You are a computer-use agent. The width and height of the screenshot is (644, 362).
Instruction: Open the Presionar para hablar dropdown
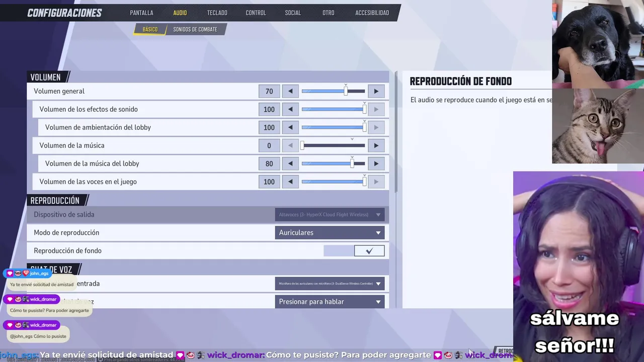[330, 302]
